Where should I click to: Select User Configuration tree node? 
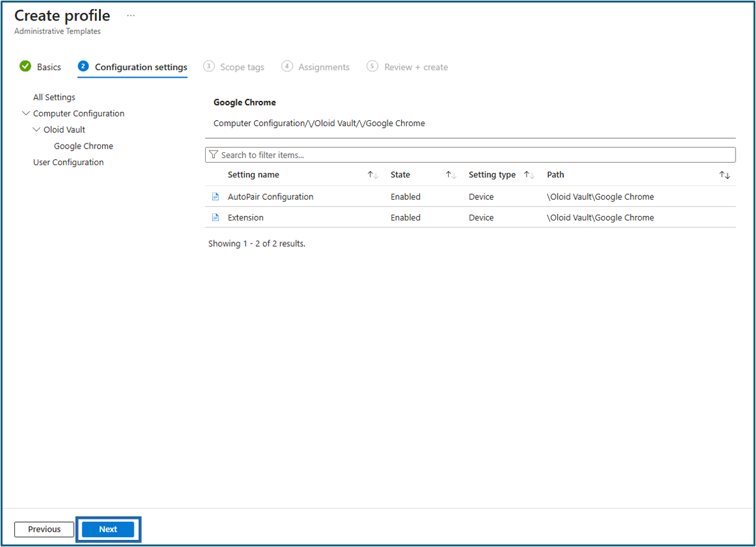(x=68, y=163)
